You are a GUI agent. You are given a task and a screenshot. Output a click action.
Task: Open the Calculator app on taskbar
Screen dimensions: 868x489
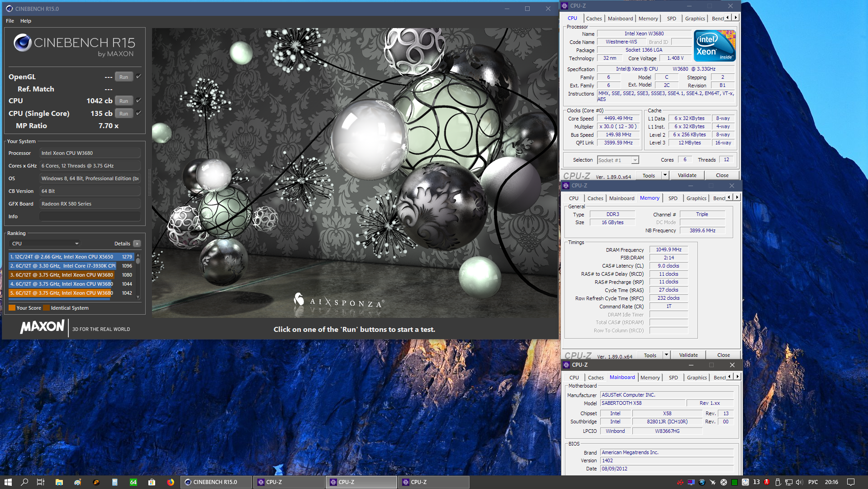point(114,482)
